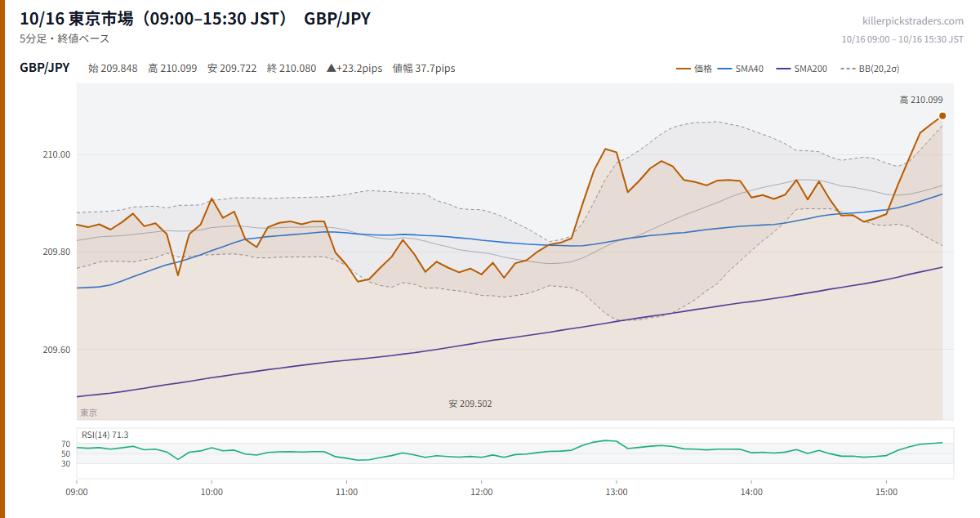The height and width of the screenshot is (518, 980).
Task: Click the 13:00 time axis label
Action: [617, 492]
